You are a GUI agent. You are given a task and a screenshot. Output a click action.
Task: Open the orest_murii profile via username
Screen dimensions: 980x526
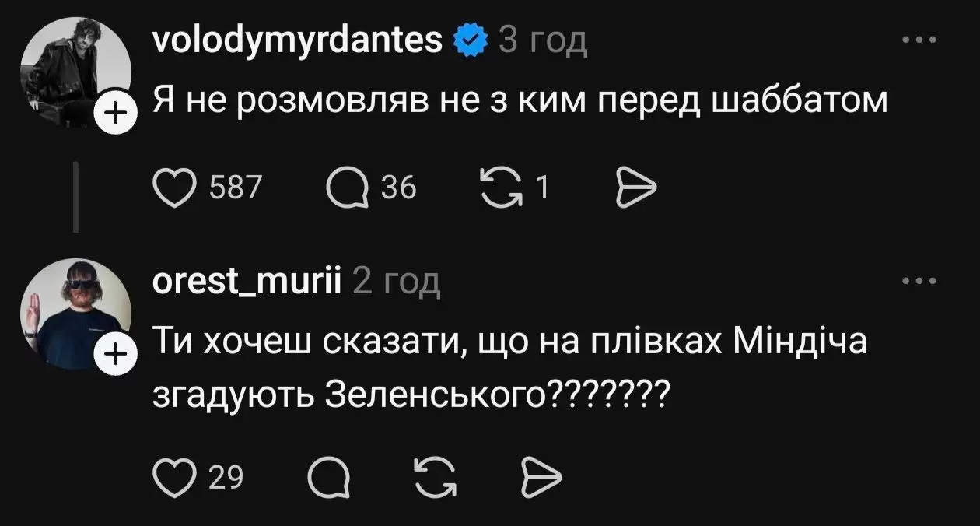coord(248,281)
